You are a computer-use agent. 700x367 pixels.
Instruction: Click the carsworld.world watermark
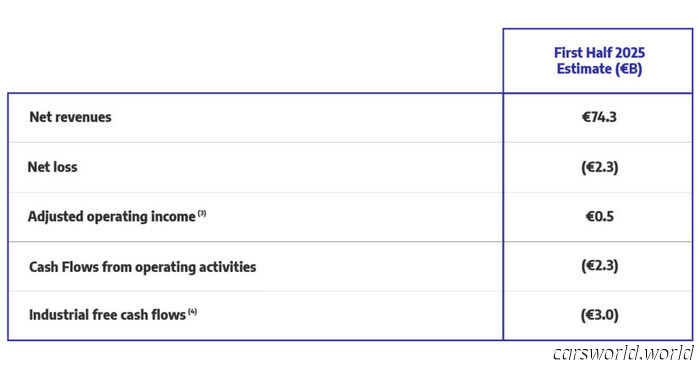point(623,353)
